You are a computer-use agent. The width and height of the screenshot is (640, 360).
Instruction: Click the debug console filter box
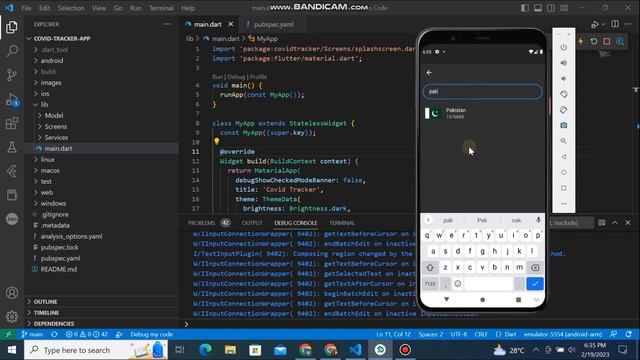571,223
